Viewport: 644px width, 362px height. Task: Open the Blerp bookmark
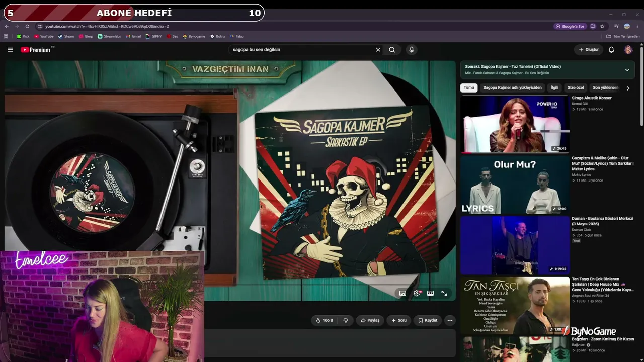pos(86,36)
